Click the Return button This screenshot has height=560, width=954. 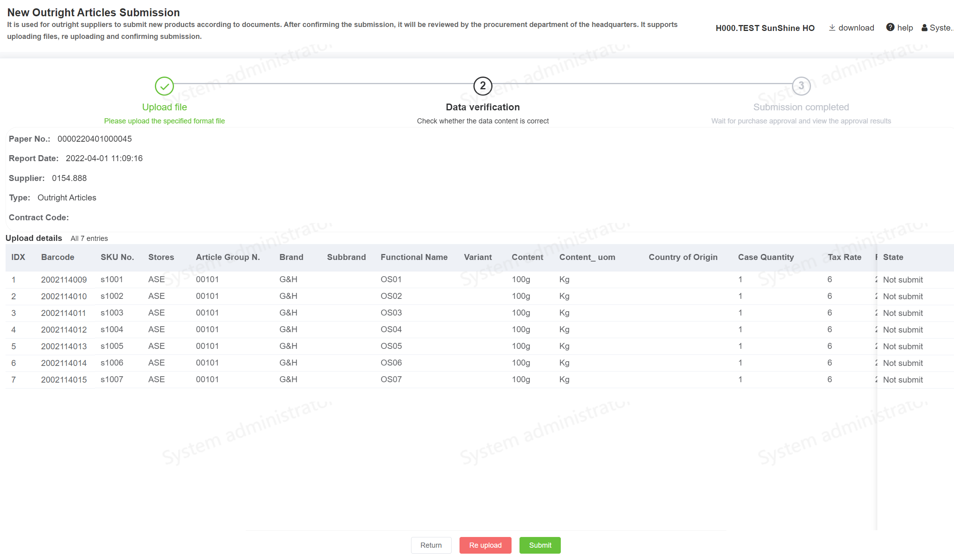(x=431, y=545)
